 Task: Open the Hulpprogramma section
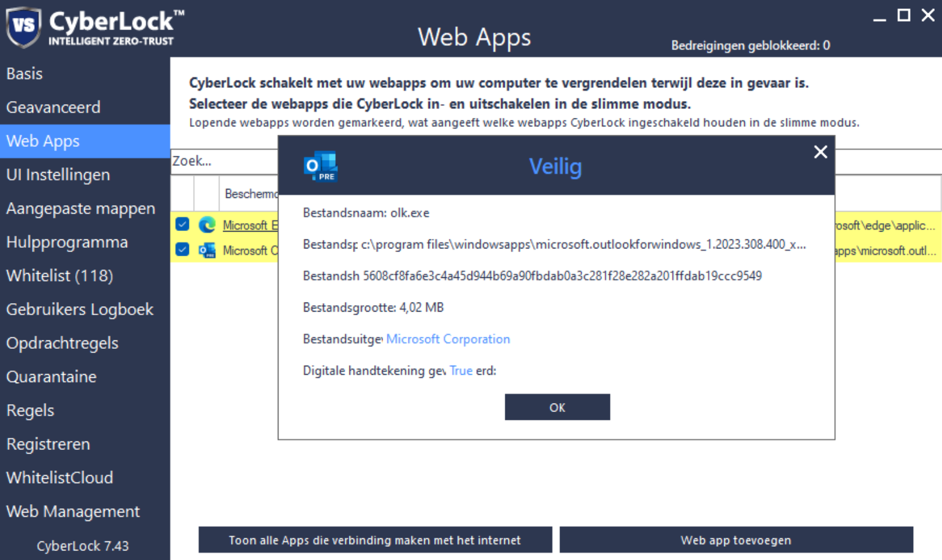pos(85,242)
